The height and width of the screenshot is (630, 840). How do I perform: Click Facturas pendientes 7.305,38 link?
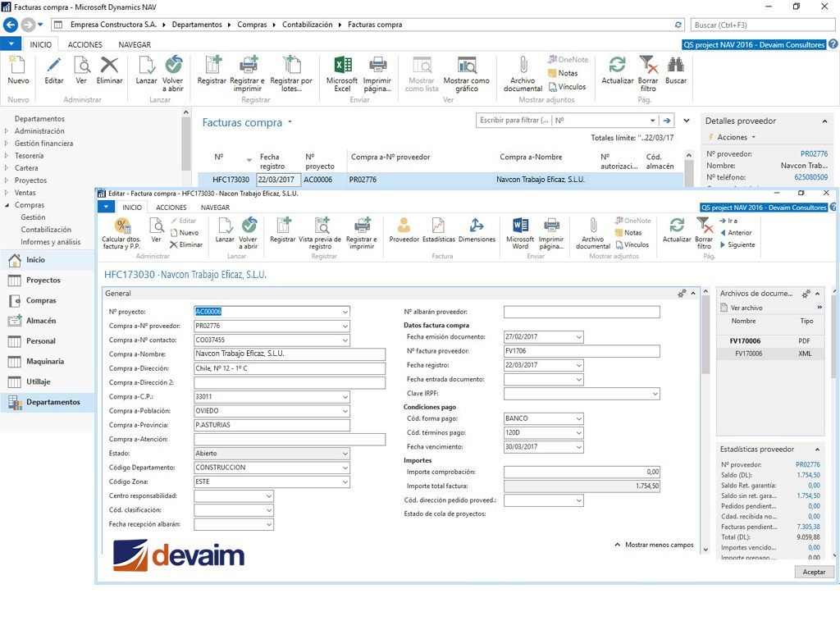pos(808,527)
